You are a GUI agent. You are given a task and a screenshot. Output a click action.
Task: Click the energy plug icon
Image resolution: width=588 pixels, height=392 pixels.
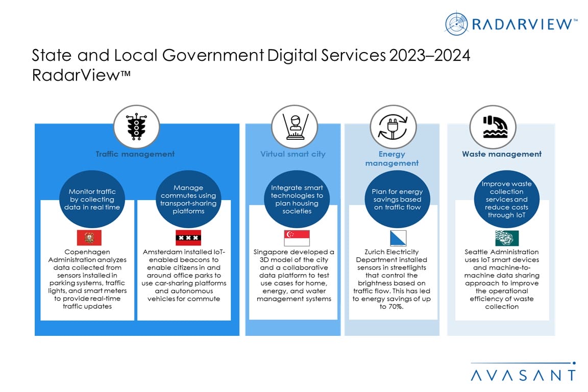(x=391, y=127)
